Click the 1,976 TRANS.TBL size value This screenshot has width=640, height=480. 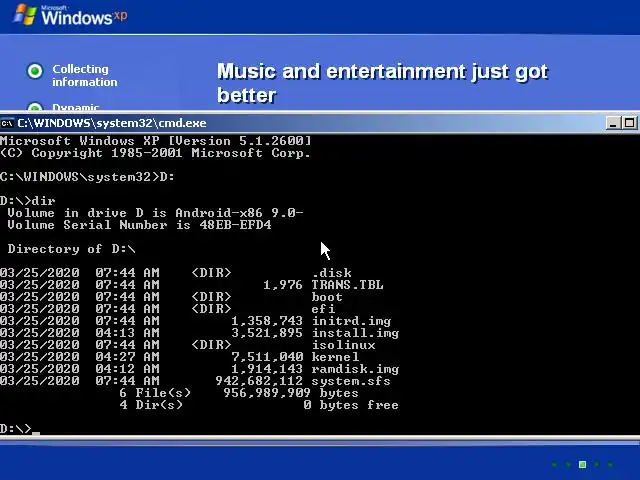pyautogui.click(x=283, y=284)
